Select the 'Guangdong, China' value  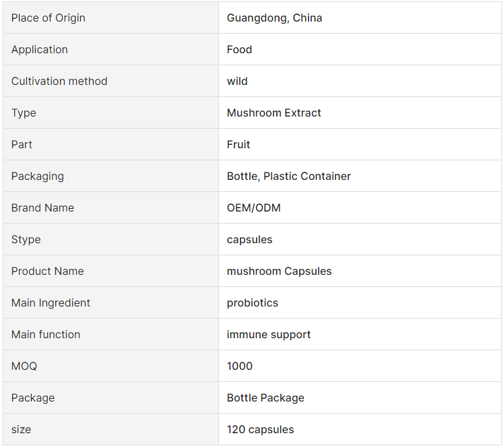pyautogui.click(x=274, y=18)
